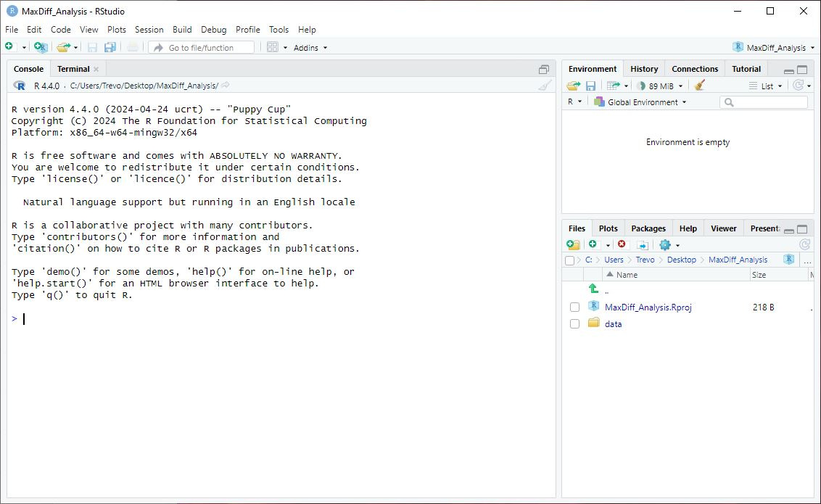Switch to the Viewer tab
Viewport: 821px width, 504px height.
[724, 228]
